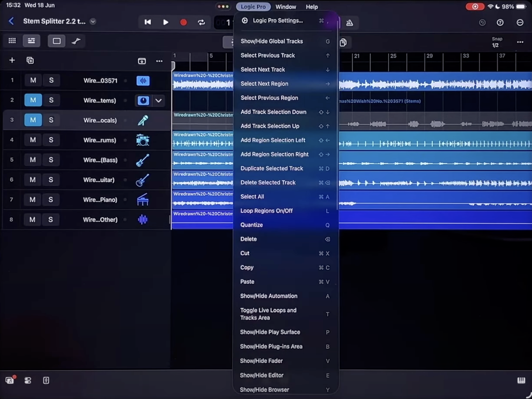Unmute track 2 with its M button
532x399 pixels.
pos(33,100)
